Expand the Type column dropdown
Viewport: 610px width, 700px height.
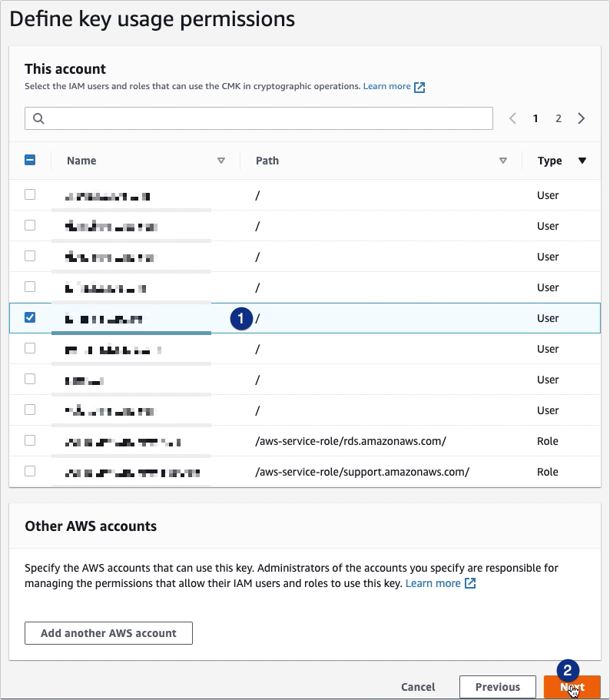pos(582,161)
